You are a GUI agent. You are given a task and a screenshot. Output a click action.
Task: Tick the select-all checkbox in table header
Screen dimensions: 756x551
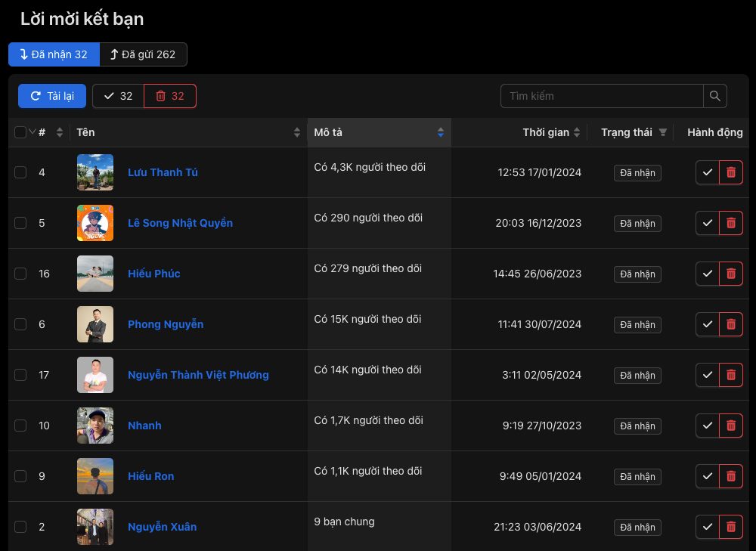(20, 132)
